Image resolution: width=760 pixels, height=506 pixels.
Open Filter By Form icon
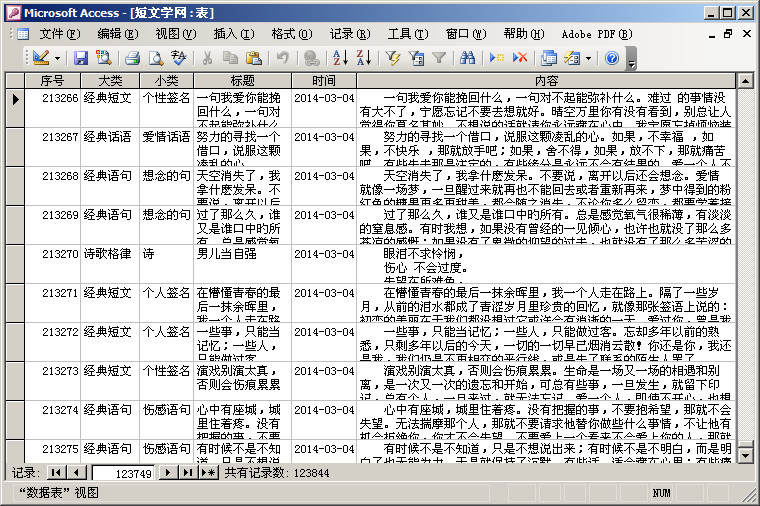point(416,58)
